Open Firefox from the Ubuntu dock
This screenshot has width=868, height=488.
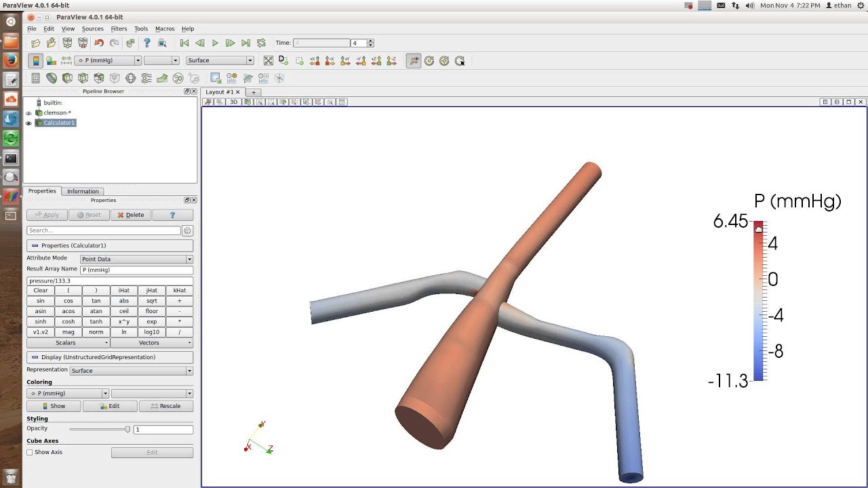coord(11,60)
